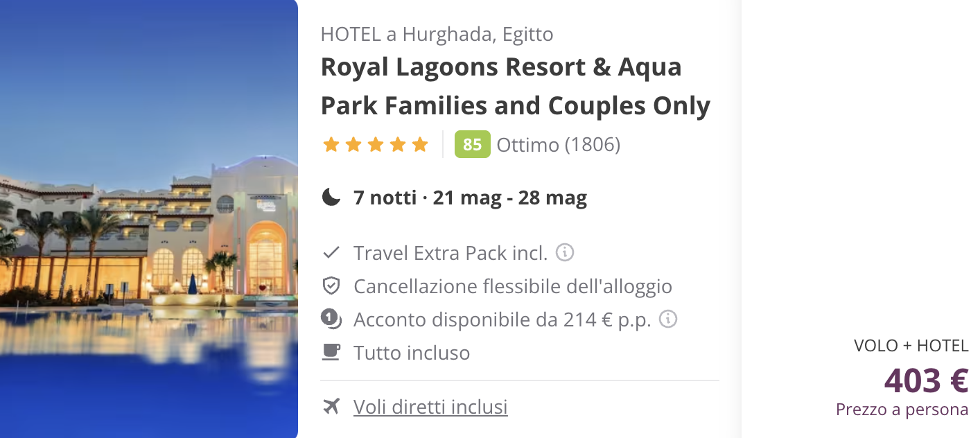Click the Cancellazione flessibile dell'alloggio text
980x438 pixels.
[x=513, y=286]
